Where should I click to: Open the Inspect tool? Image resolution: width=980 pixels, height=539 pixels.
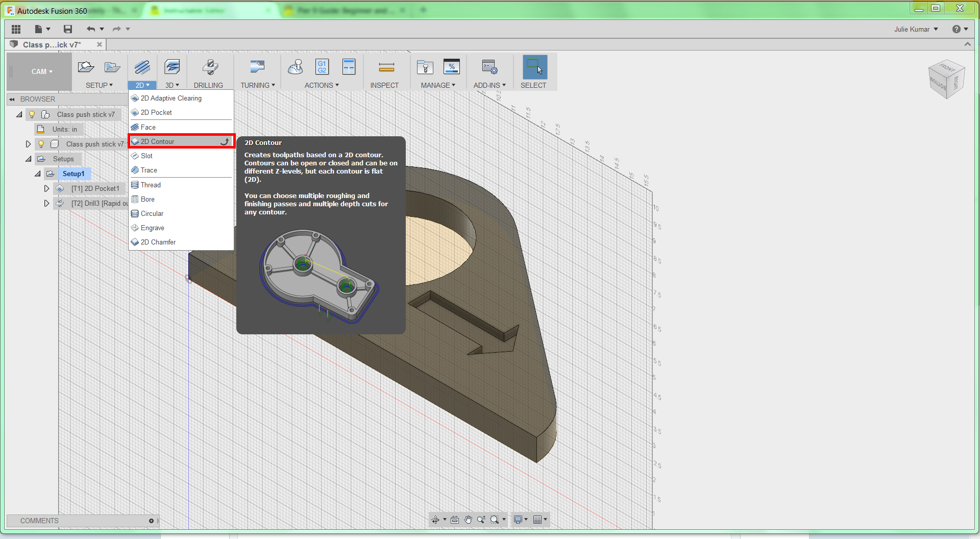coord(385,71)
